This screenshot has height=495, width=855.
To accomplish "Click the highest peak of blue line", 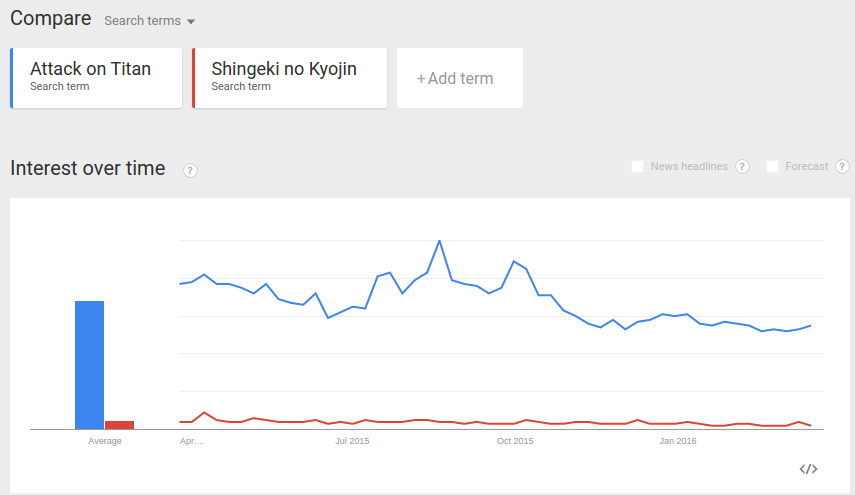I will click(x=439, y=241).
